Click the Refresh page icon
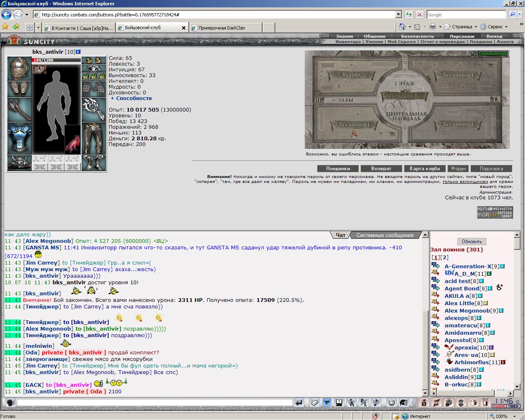The height and width of the screenshot is (420, 525). click(409, 14)
